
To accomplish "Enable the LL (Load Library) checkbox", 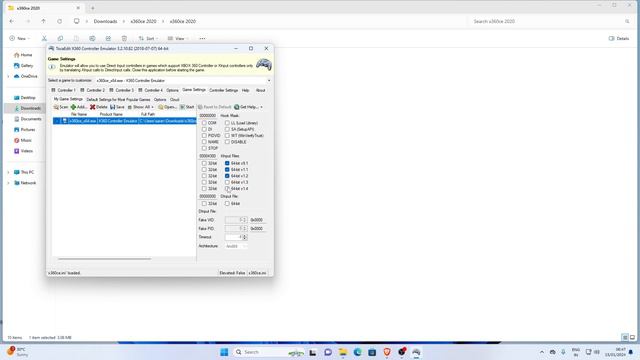I will tap(227, 123).
